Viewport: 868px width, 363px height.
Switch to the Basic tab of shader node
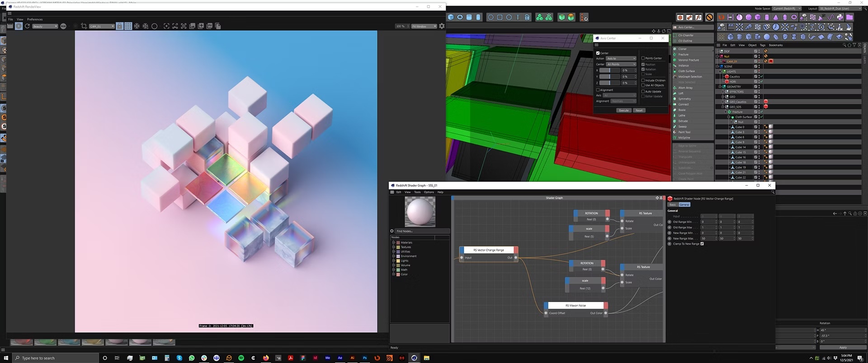coord(673,205)
